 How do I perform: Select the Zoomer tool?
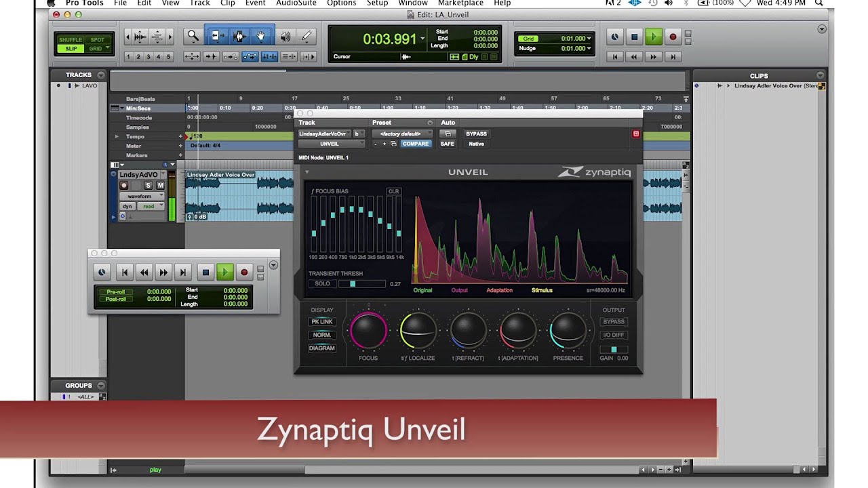193,36
